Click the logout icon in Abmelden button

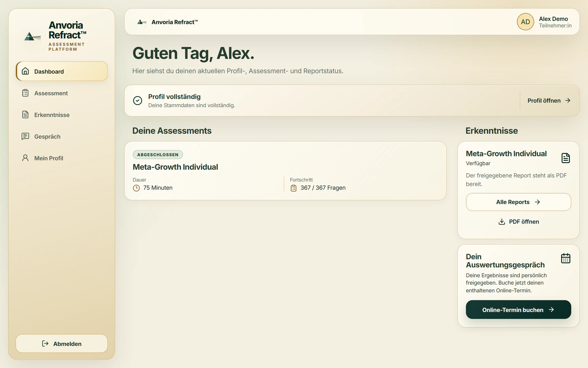point(45,343)
